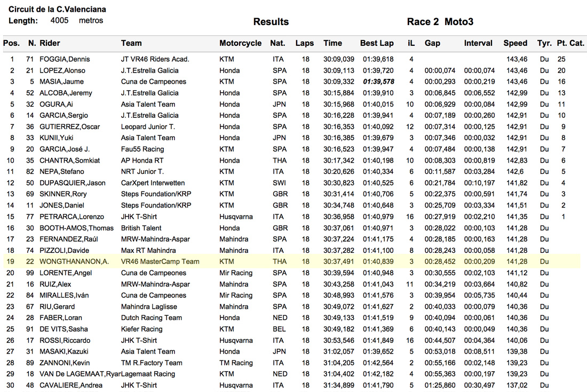The width and height of the screenshot is (587, 392).
Task: Click the Race 2 Moto3 heading
Action: click(440, 22)
